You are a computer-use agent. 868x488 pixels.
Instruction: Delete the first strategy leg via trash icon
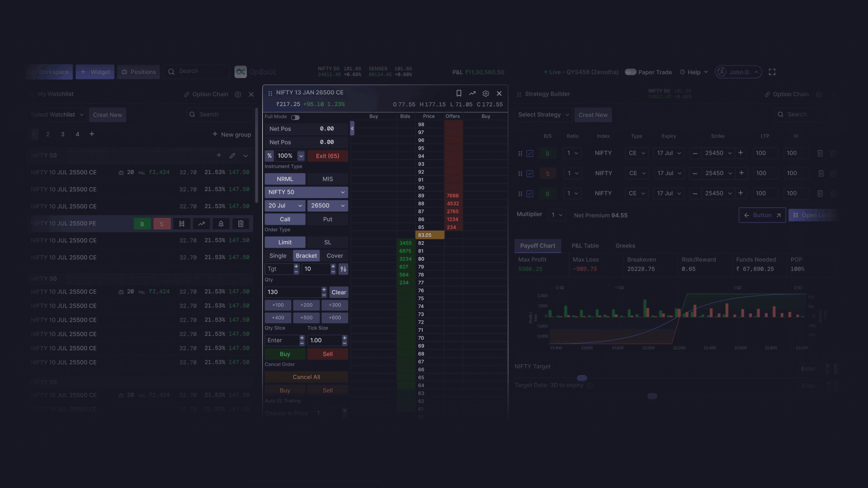coord(820,153)
